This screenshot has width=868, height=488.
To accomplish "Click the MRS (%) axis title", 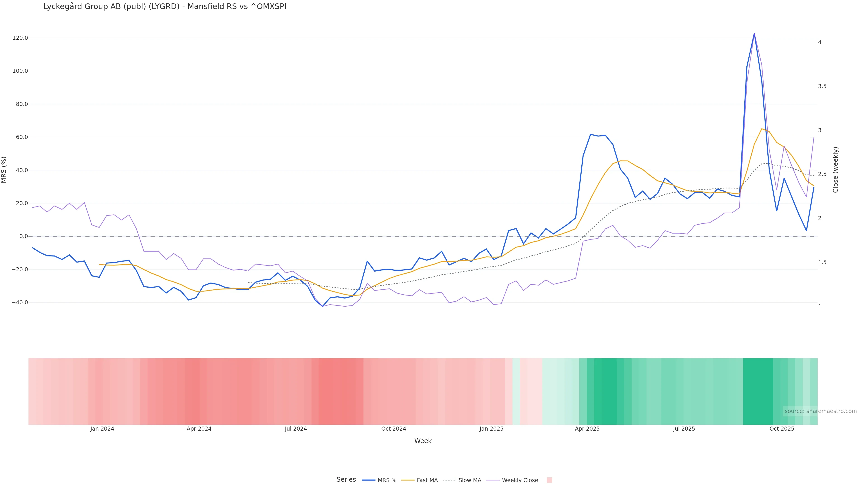I will [x=4, y=170].
